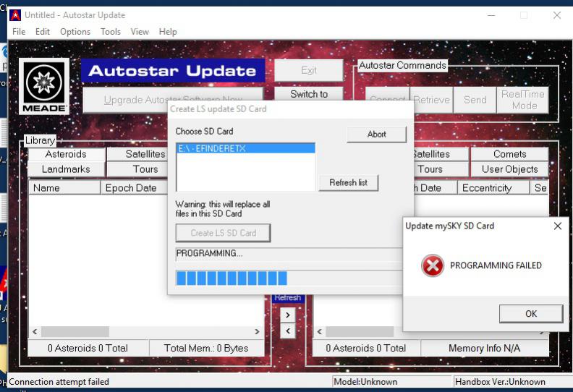Select the Library Landmarks tab
Viewport: 573px width, 392px height.
[66, 169]
